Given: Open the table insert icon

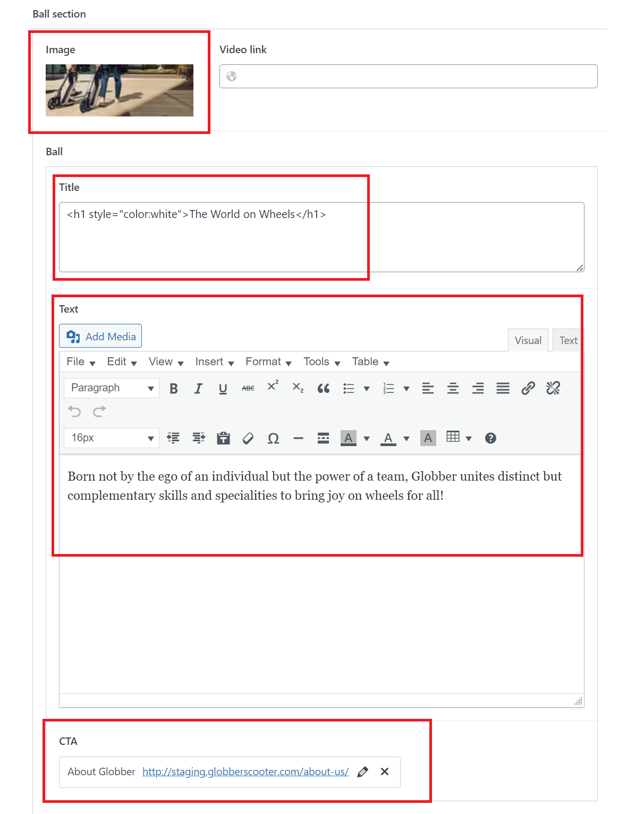Looking at the screenshot, I should (x=453, y=437).
